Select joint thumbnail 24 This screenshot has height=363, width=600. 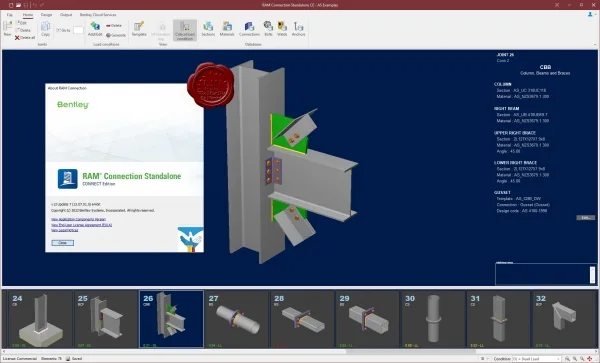coord(40,319)
